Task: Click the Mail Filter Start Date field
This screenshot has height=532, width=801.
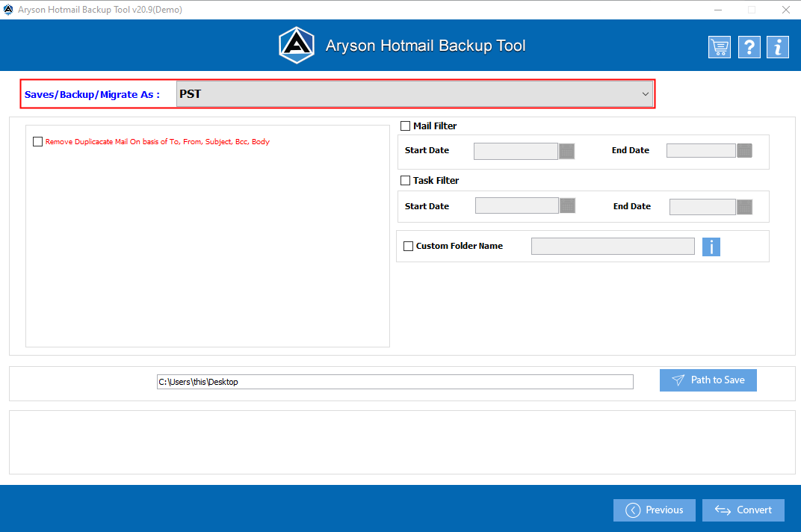Action: coord(516,151)
